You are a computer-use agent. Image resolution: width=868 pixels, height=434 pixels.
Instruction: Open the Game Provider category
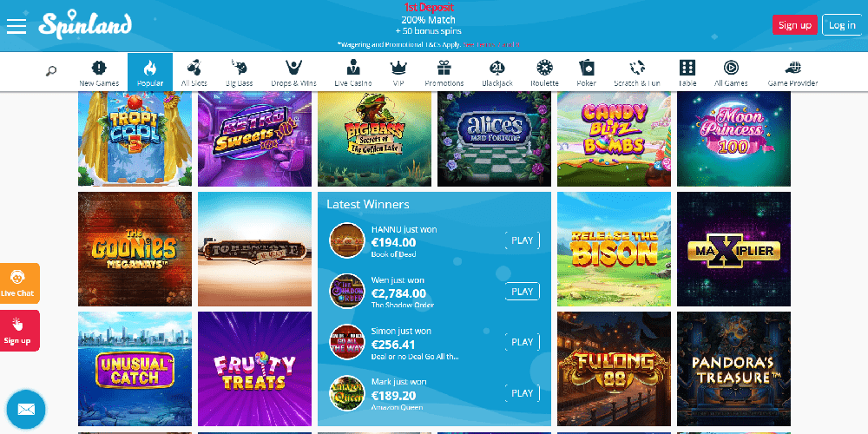point(792,73)
